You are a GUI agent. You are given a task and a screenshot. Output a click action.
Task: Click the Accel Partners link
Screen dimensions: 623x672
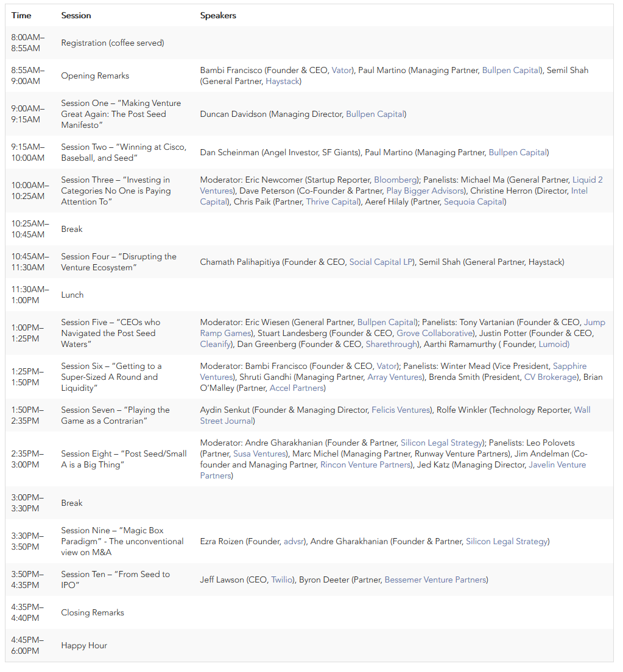[297, 388]
